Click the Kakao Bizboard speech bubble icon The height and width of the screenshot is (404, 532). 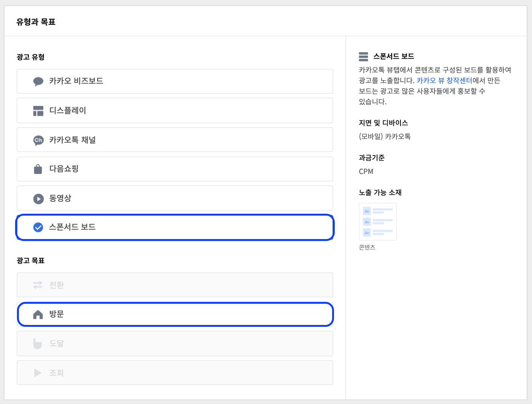[38, 81]
